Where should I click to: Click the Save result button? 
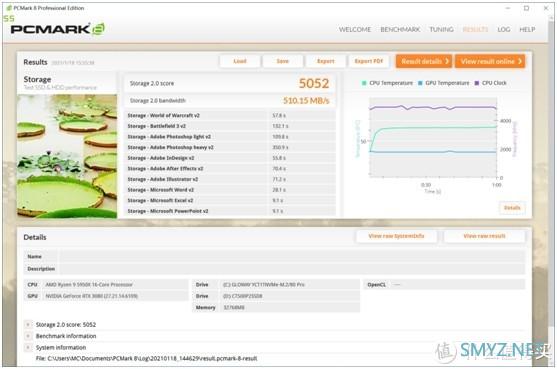[283, 61]
